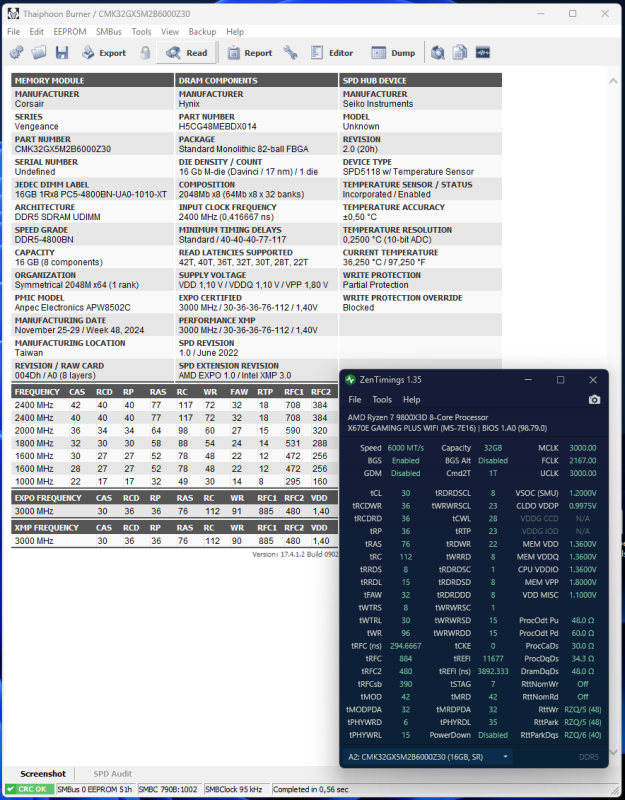
Task: Open the Backup menu
Action: 202,32
